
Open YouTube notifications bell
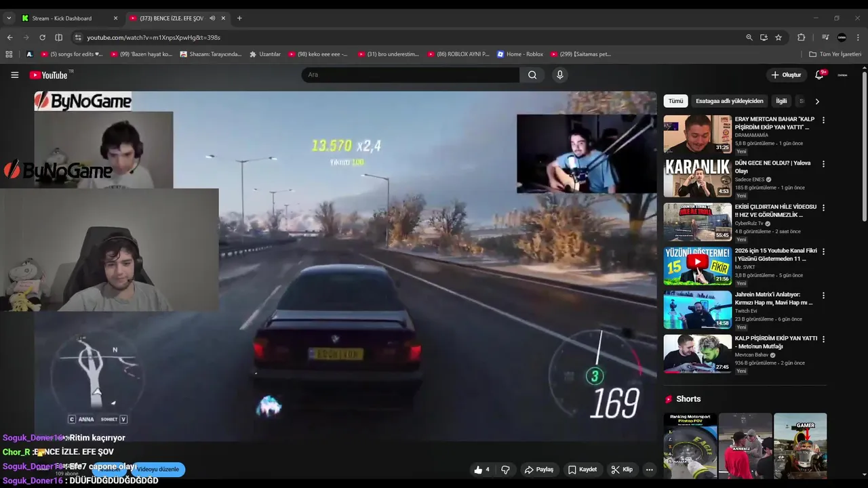click(x=819, y=75)
